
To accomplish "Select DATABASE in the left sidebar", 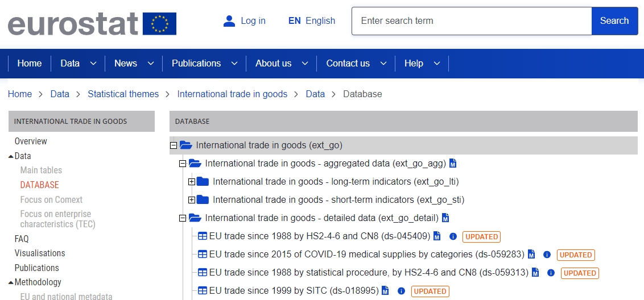I will (39, 185).
